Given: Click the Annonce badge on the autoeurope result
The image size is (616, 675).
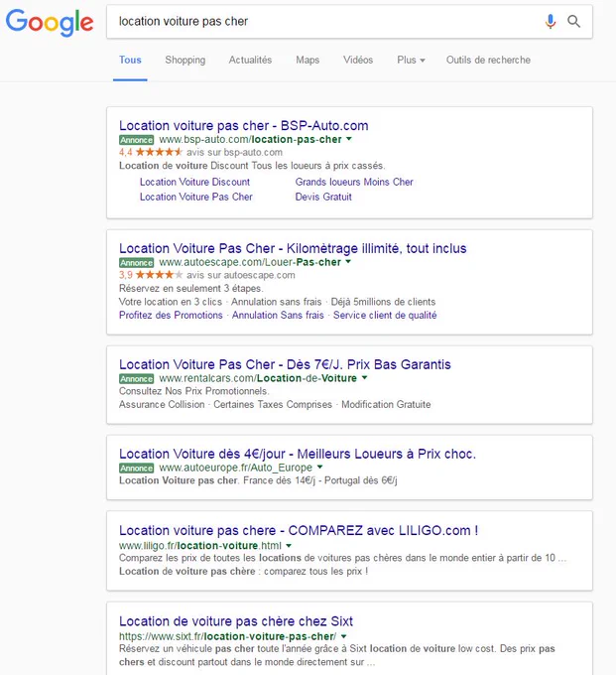Looking at the screenshot, I should 136,468.
